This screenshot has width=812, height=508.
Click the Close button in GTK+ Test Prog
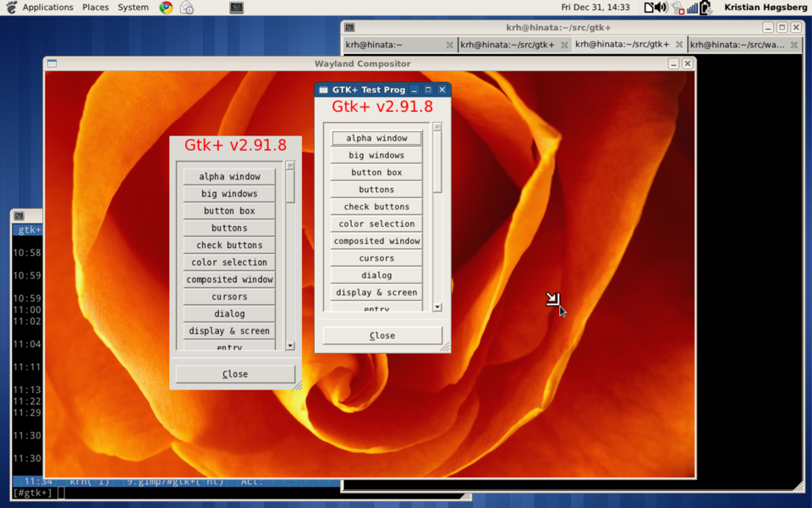point(382,335)
